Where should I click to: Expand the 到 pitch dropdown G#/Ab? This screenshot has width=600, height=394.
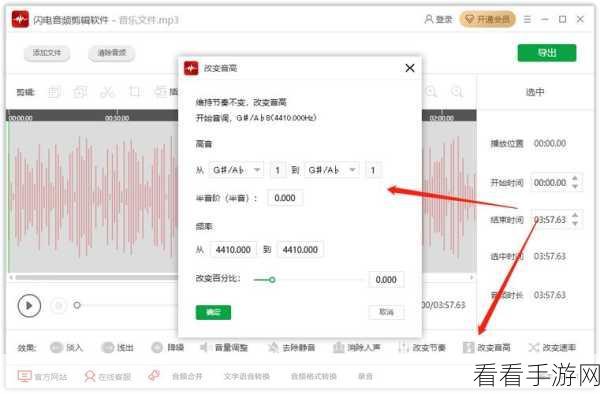coord(332,170)
